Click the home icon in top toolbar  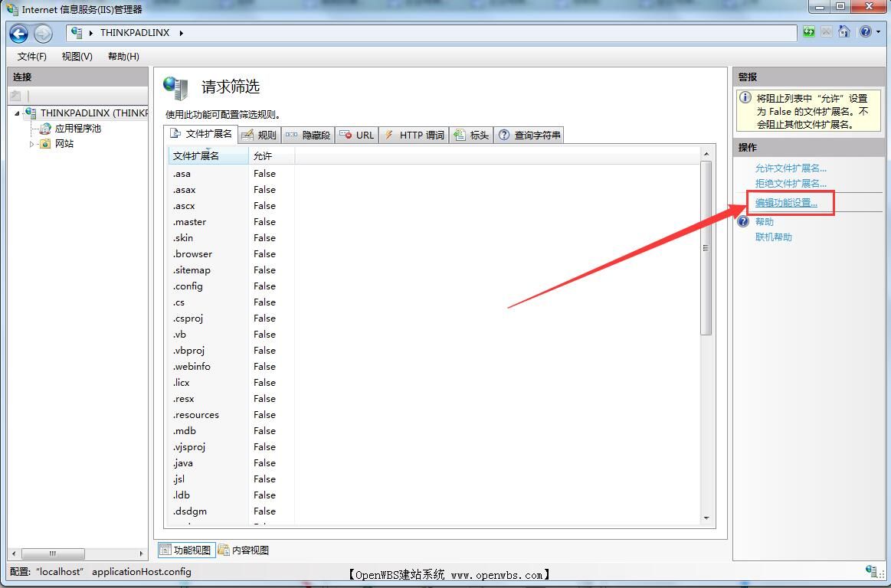coord(844,32)
